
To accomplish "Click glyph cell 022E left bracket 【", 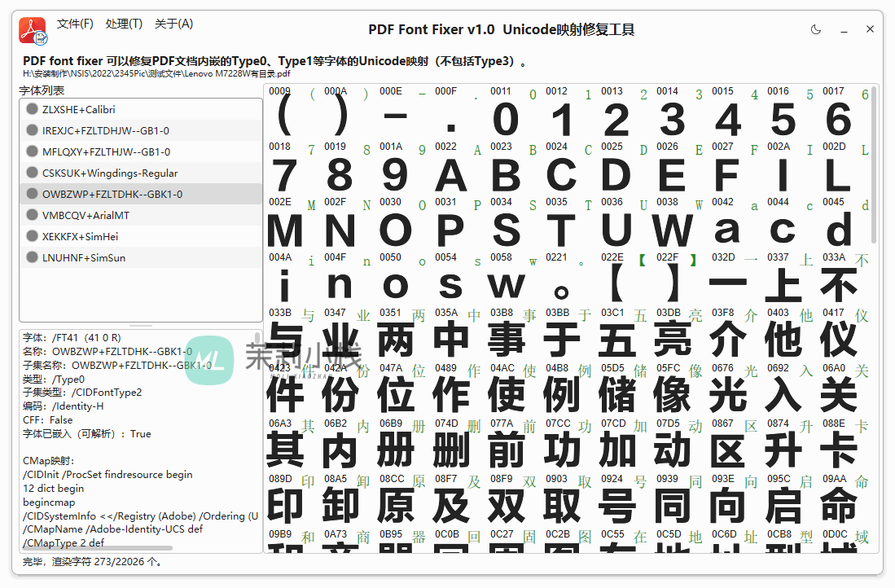I will click(625, 279).
